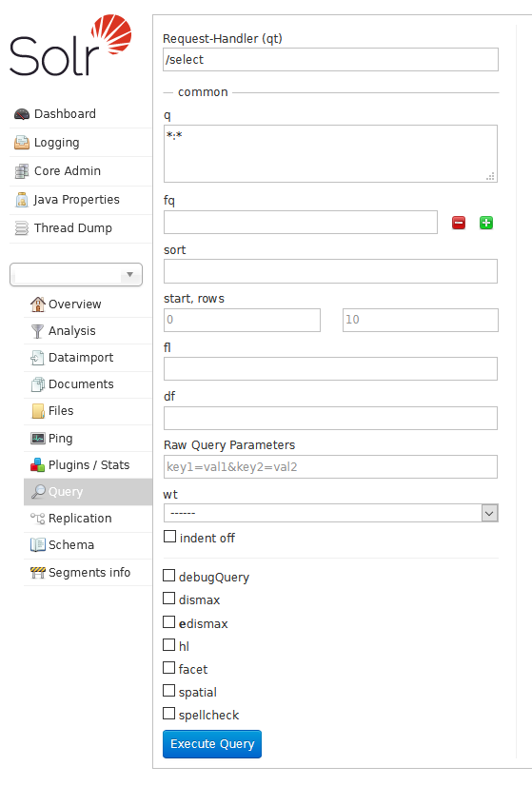This screenshot has width=532, height=786.
Task: Click the Overview house icon
Action: [x=38, y=305]
